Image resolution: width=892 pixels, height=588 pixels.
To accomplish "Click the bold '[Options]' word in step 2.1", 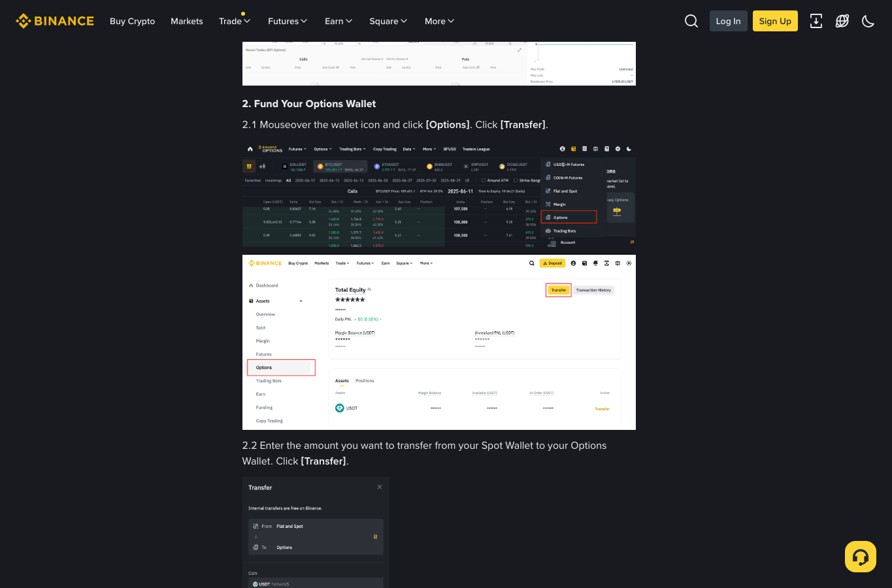I will 448,125.
